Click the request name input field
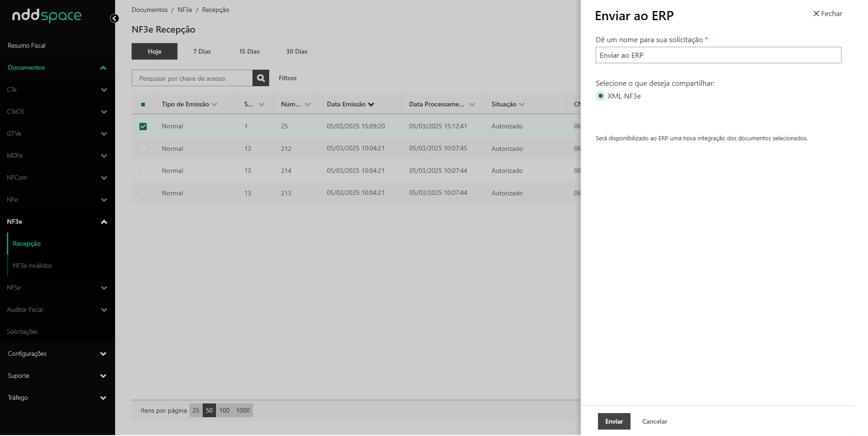 click(x=718, y=55)
